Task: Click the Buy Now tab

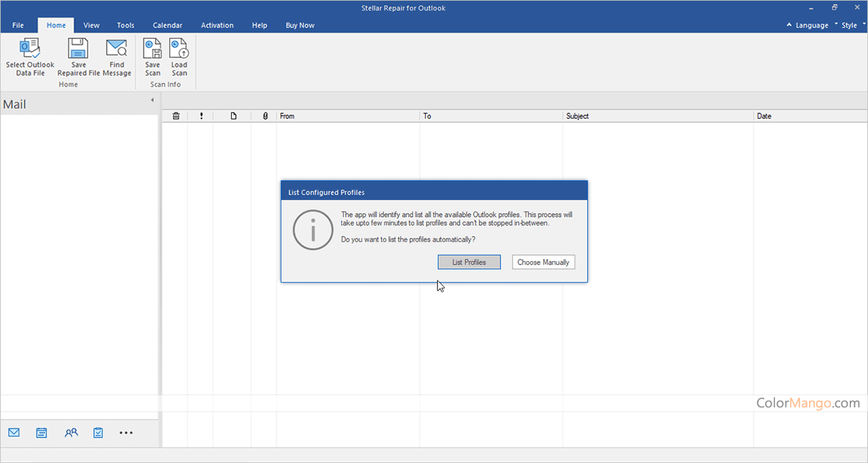Action: click(x=300, y=25)
